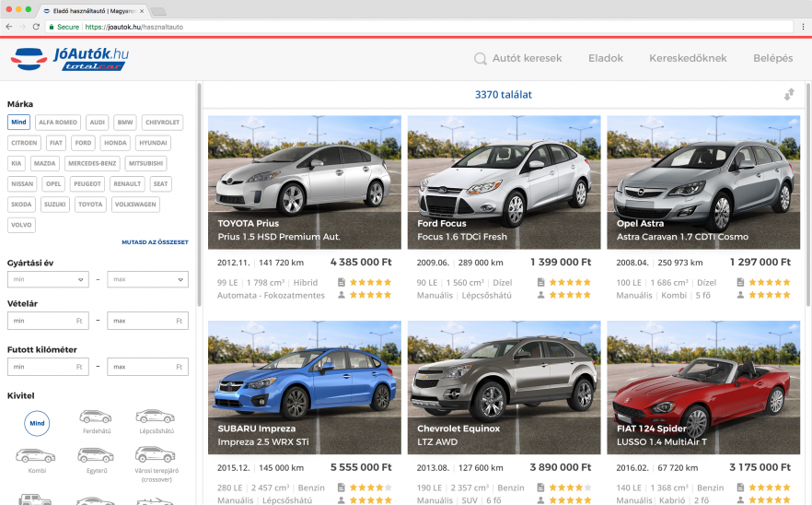Toggle the SUZUKI brand filter

55,205
